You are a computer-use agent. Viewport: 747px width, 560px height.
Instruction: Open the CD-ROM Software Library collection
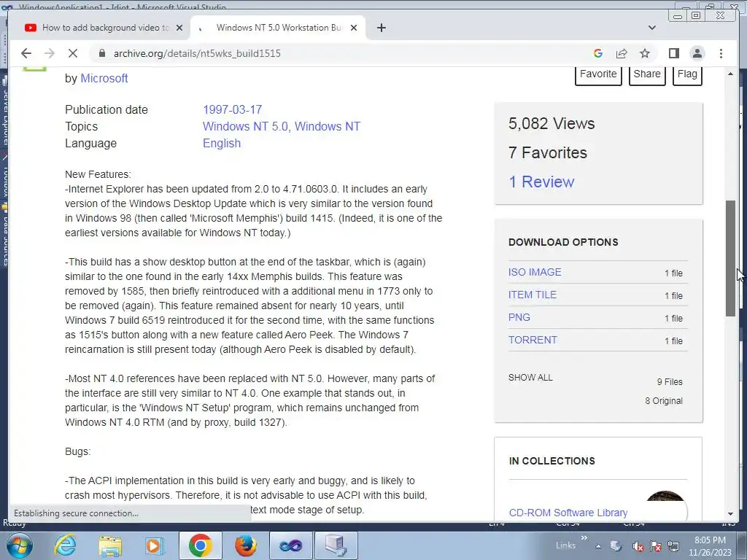point(568,513)
